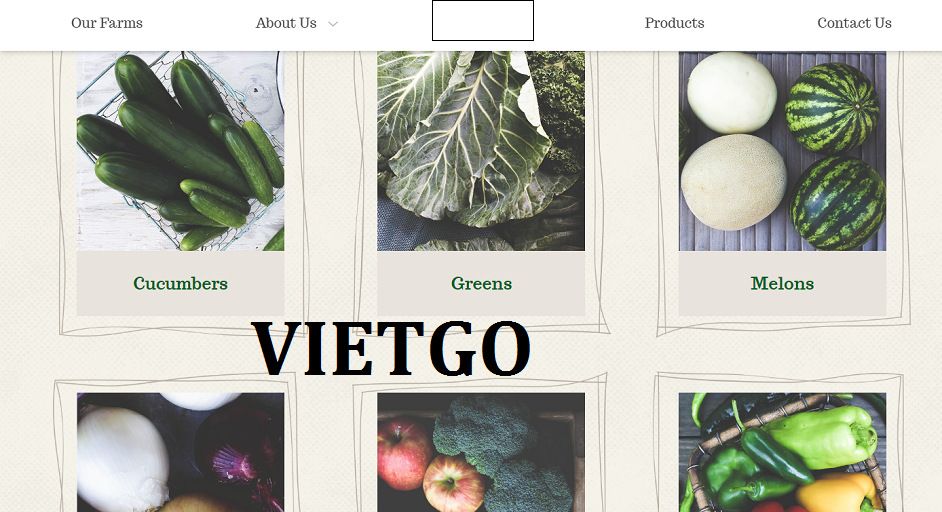942x512 pixels.
Task: Open the Our Farms menu item
Action: coord(107,23)
